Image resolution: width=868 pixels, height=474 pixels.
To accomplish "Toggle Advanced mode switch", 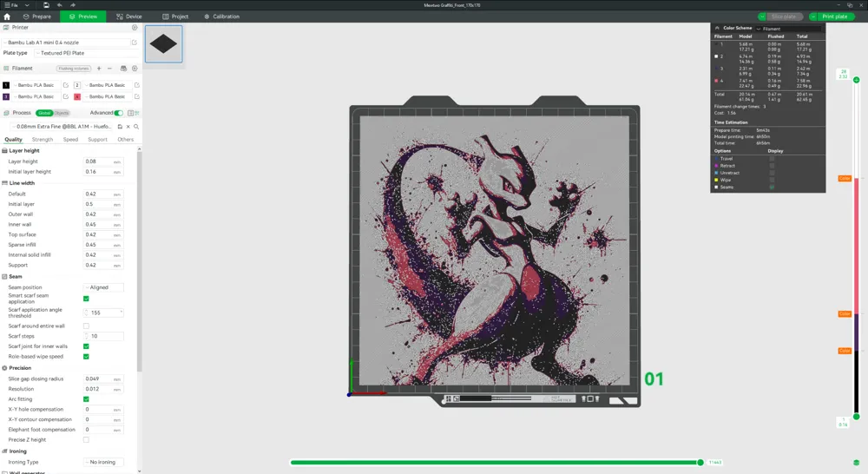I will [x=118, y=113].
